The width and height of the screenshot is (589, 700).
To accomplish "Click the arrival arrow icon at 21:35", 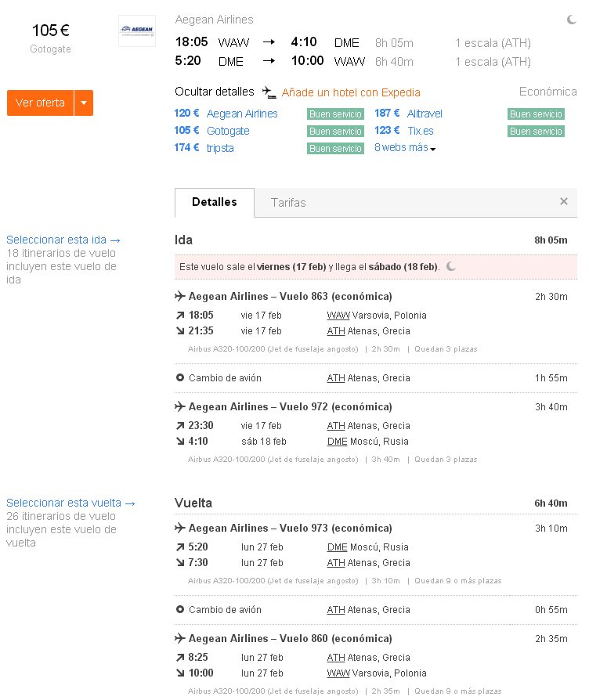I will [x=180, y=330].
